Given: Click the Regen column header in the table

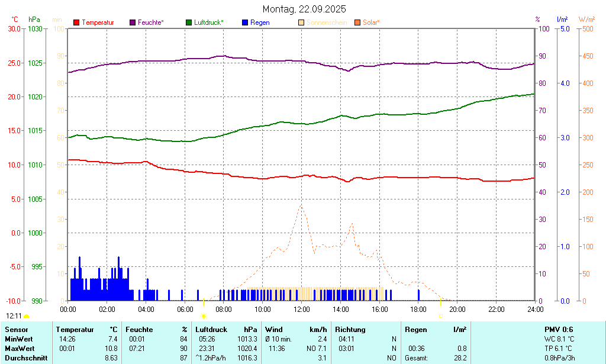Looking at the screenshot, I should pyautogui.click(x=415, y=330).
